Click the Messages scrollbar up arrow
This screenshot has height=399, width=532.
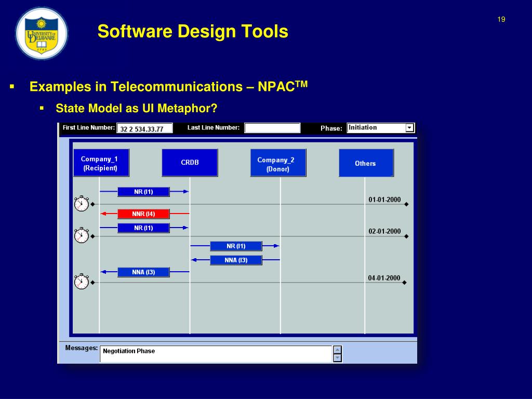[337, 350]
